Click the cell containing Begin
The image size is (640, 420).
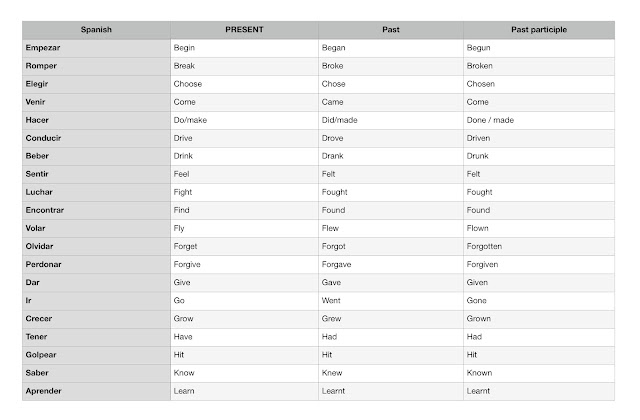(244, 48)
